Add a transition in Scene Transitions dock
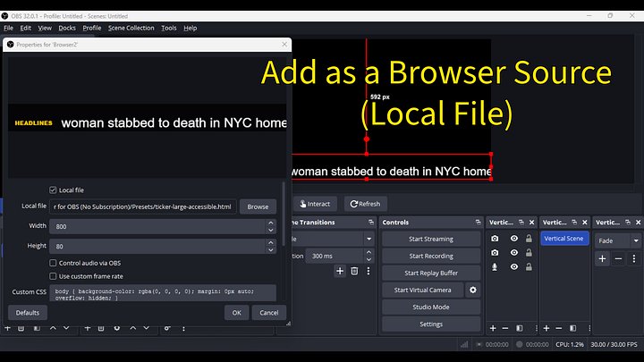 [x=340, y=271]
